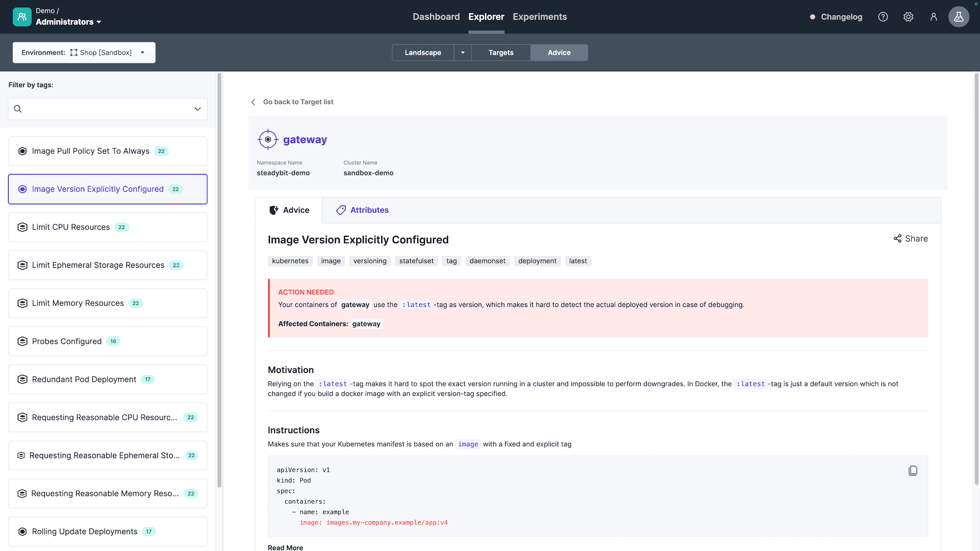Screen dimensions: 980x551
Task: Open the Environment Shop Sandbox dropdown
Action: point(84,53)
